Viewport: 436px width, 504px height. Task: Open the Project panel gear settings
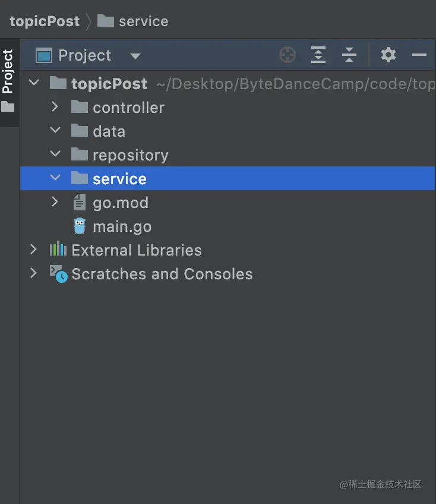pos(388,55)
